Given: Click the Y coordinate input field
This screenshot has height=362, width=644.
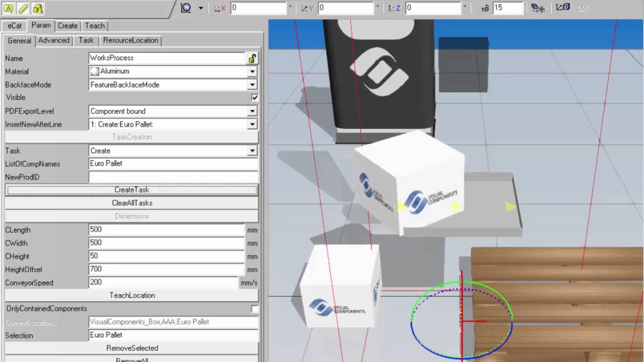Looking at the screenshot, I should (x=346, y=8).
